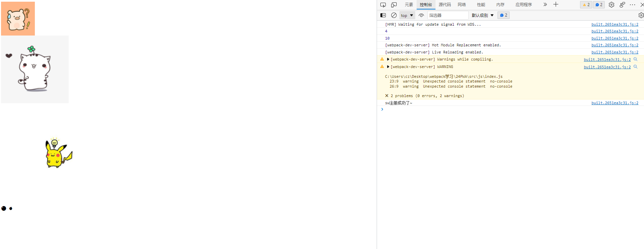
Task: Click the issues badge in console toolbar
Action: coord(504,15)
